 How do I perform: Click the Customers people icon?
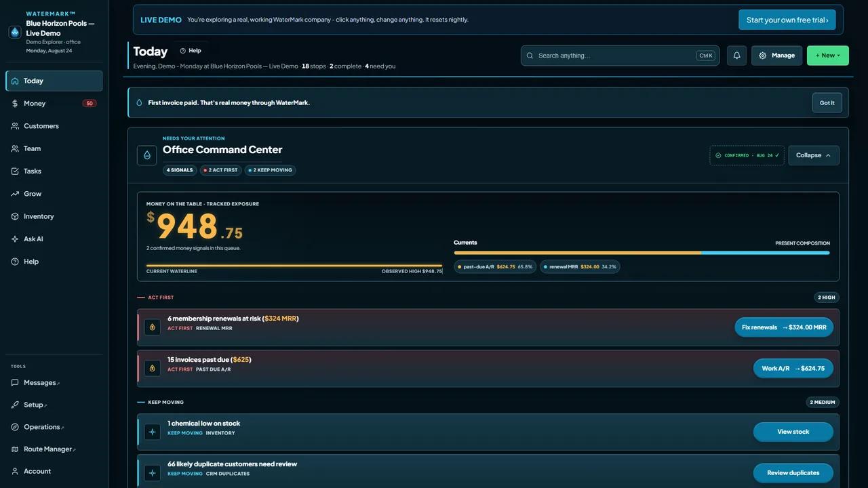15,126
